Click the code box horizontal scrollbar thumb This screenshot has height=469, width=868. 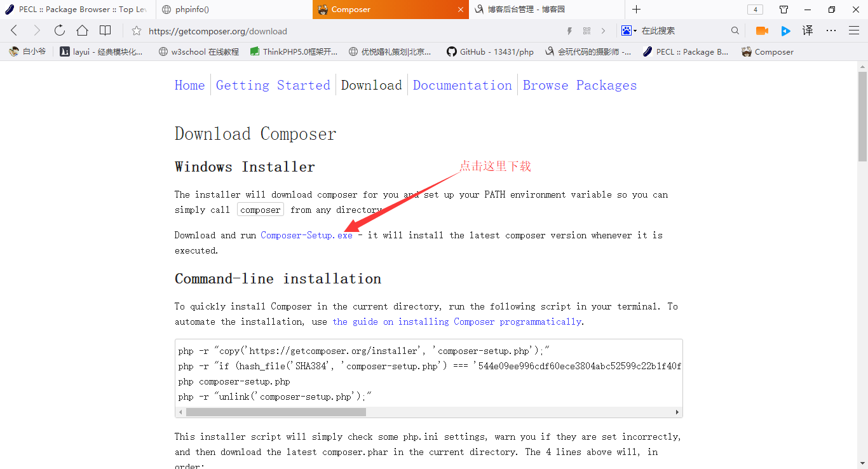click(x=276, y=412)
